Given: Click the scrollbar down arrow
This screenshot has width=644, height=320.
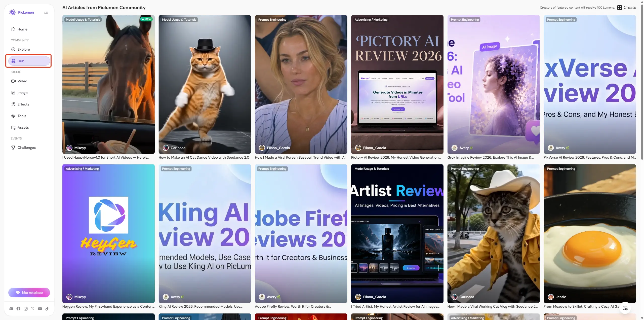Looking at the screenshot, I should [642, 318].
